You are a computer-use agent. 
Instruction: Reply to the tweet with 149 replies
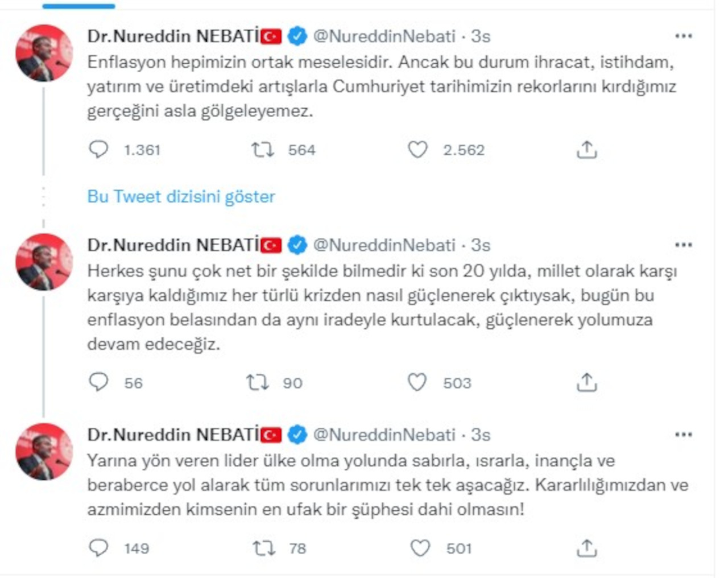[x=99, y=548]
